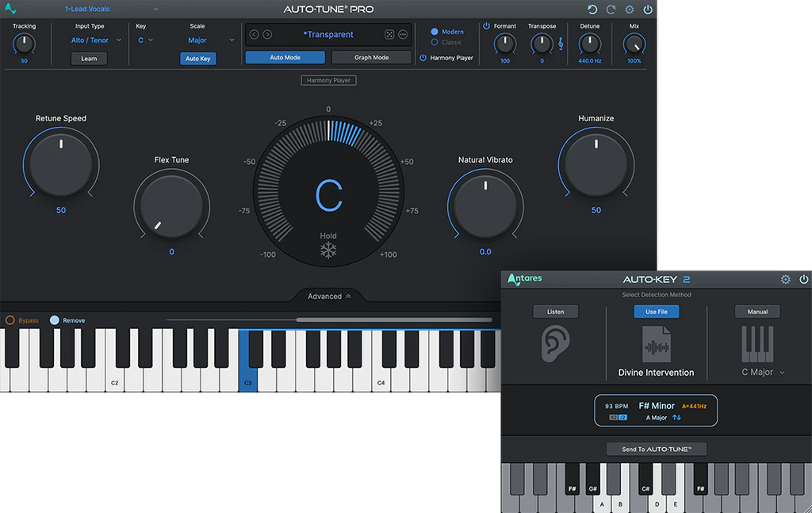Enable the Bypass keyboard mode
Screen dimensions: 812x513
[10, 320]
